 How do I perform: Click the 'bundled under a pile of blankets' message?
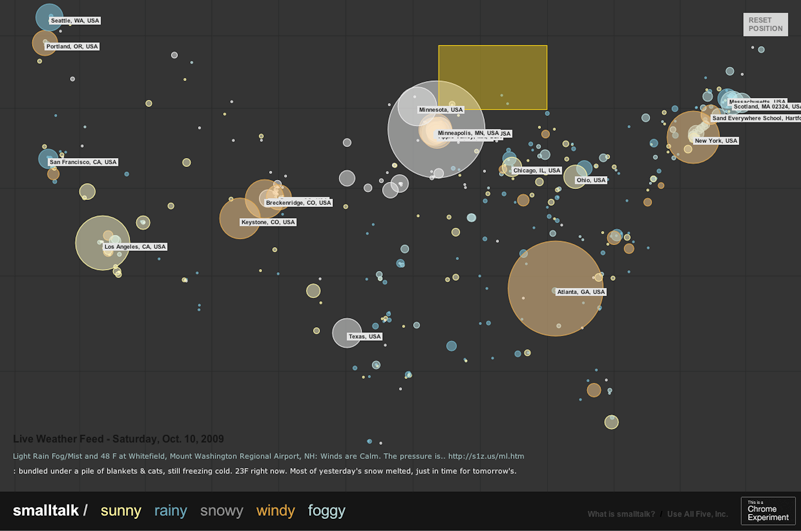tap(265, 471)
